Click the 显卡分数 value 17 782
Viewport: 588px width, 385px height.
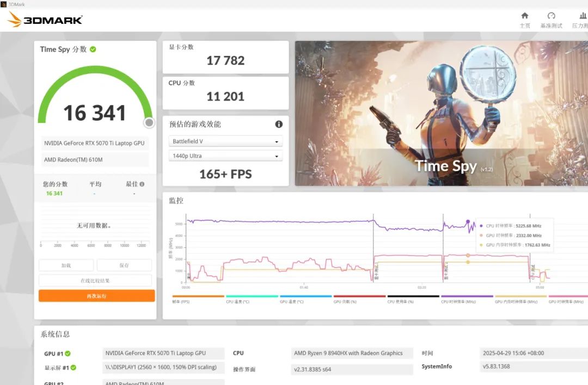[225, 61]
